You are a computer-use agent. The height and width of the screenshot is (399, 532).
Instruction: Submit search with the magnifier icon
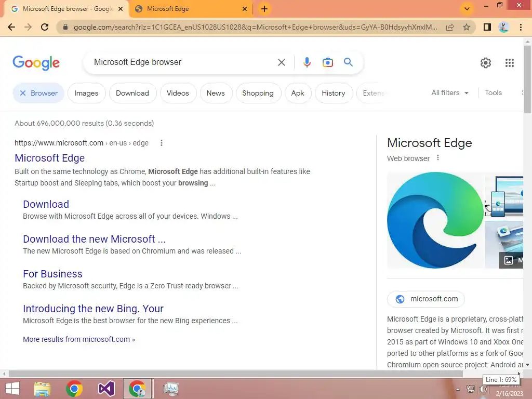click(x=348, y=62)
